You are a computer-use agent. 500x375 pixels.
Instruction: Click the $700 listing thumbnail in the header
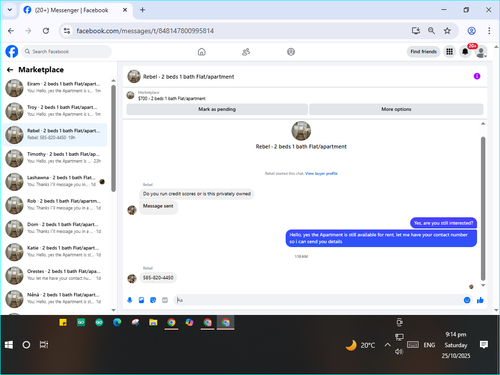(130, 95)
